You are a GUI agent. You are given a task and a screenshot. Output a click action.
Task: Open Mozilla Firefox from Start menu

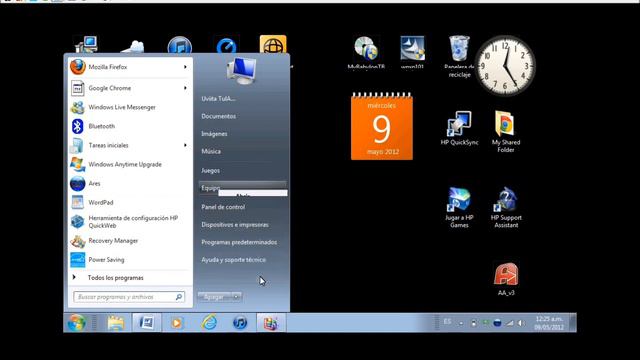click(x=129, y=67)
